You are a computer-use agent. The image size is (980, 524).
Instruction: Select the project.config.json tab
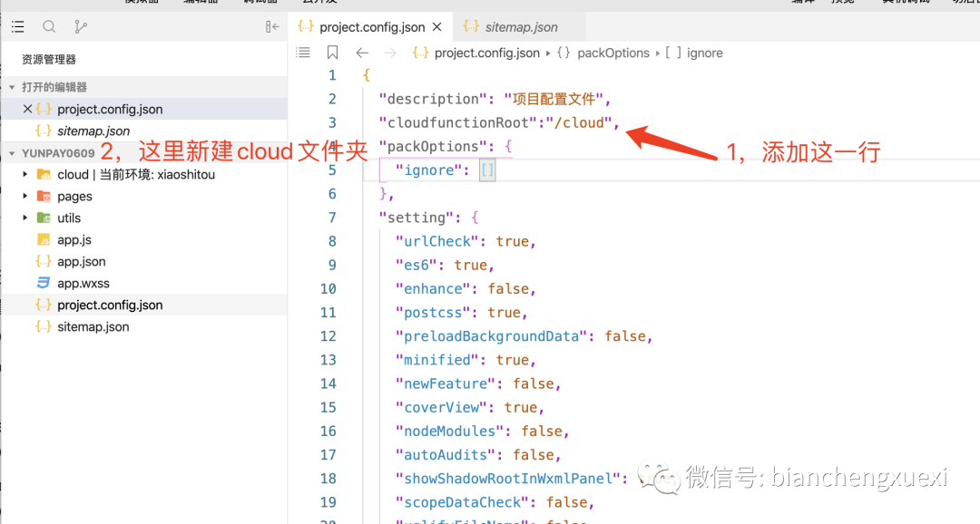(371, 27)
